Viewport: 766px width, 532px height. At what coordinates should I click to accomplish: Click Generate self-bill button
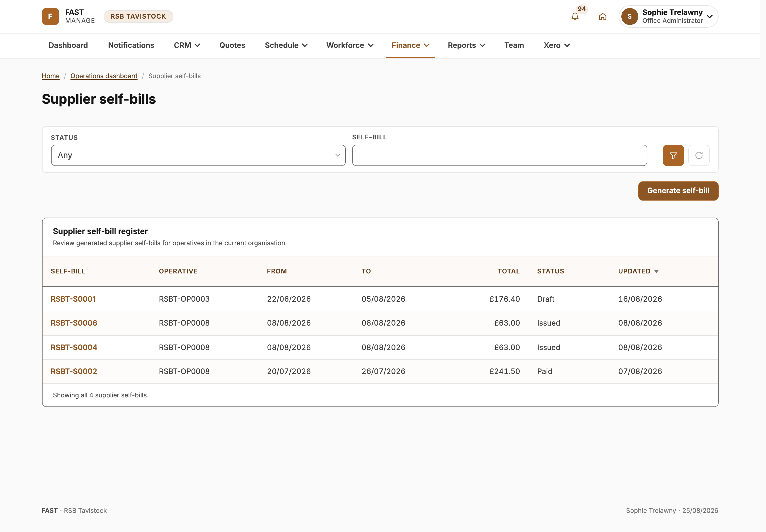click(x=678, y=191)
